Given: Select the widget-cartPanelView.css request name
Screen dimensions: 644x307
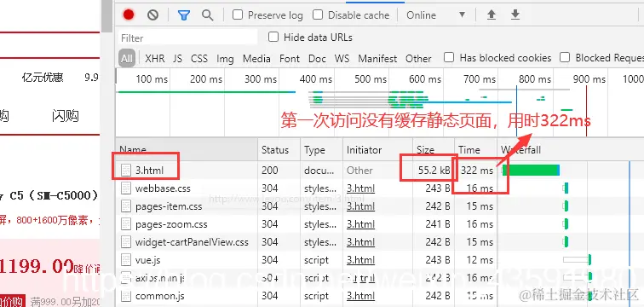Looking at the screenshot, I should click(192, 242).
